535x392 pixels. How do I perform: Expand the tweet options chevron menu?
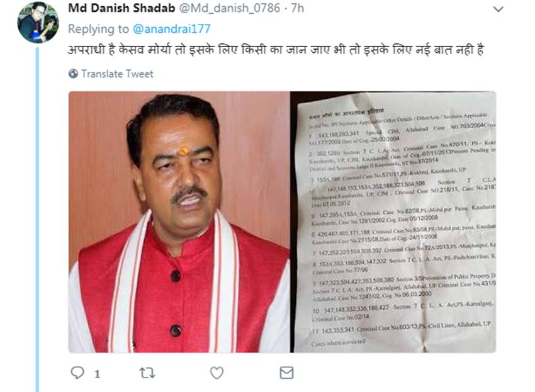498,9
